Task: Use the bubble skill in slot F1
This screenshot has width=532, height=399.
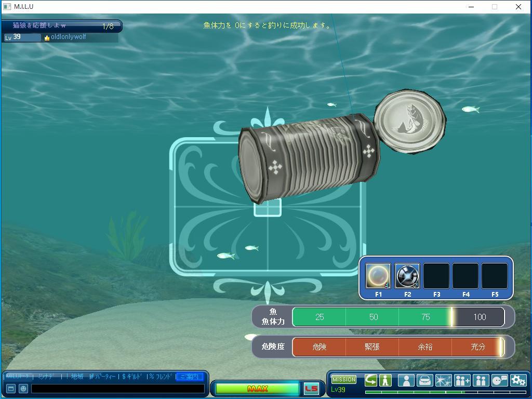Action: [x=378, y=275]
